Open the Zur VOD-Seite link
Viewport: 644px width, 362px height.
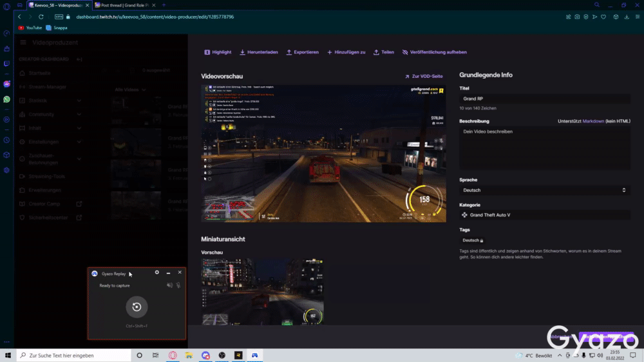point(424,77)
